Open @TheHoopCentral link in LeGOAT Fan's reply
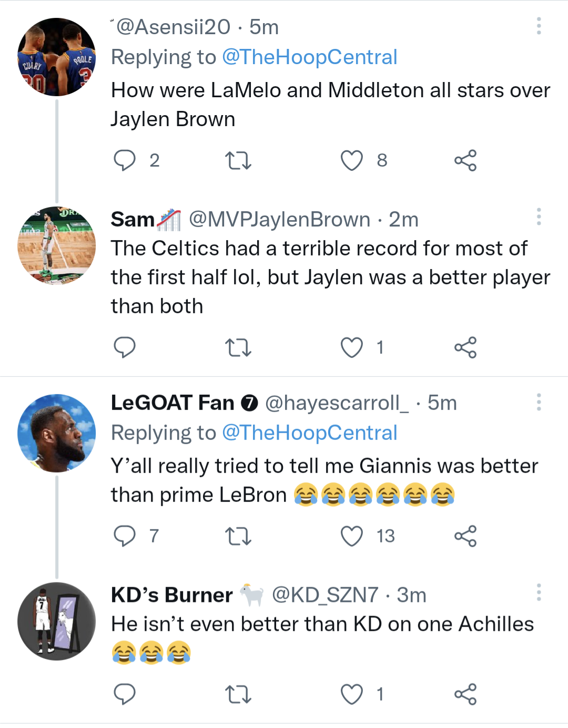 click(309, 433)
